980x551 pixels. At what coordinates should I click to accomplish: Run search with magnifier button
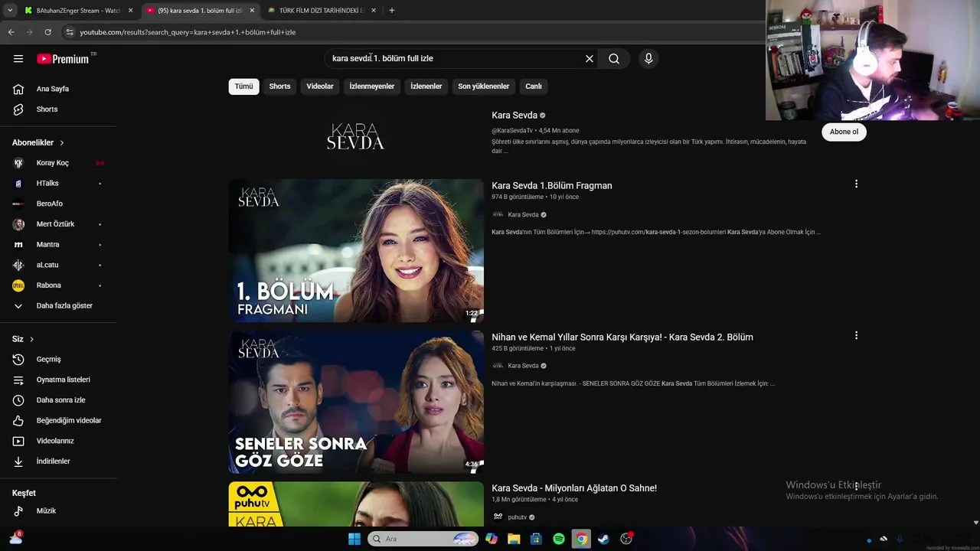614,58
